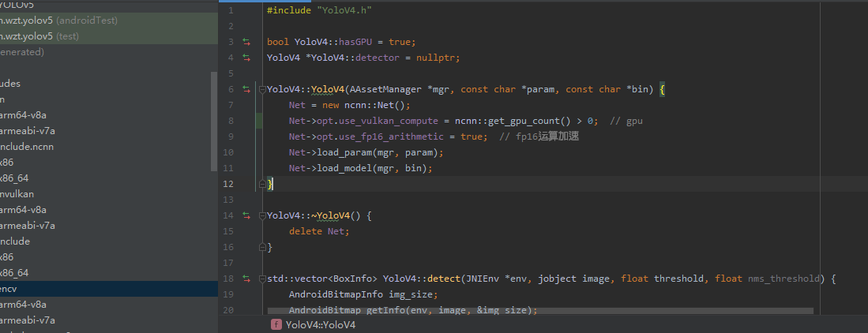Collapse the ~YoloV4 destructor fold marker at line 14
Image resolution: width=868 pixels, height=333 pixels.
click(x=263, y=215)
